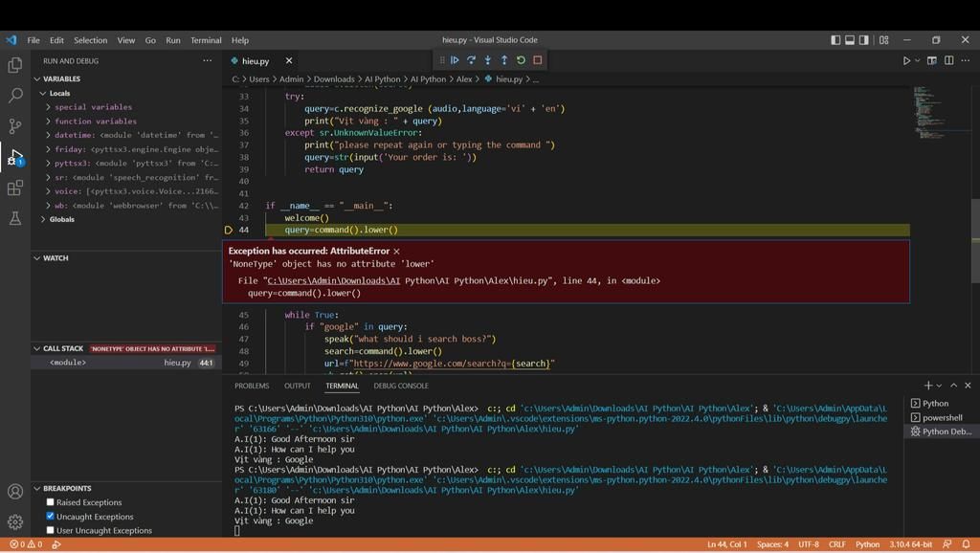
Task: Step over the current line
Action: click(471, 60)
